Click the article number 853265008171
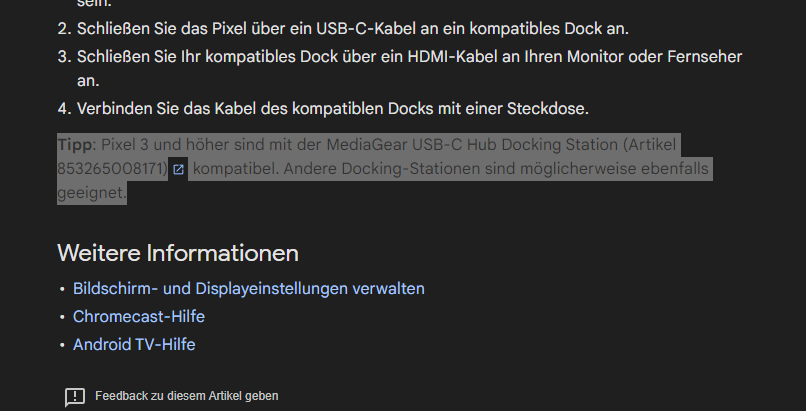This screenshot has width=806, height=411. (x=112, y=169)
